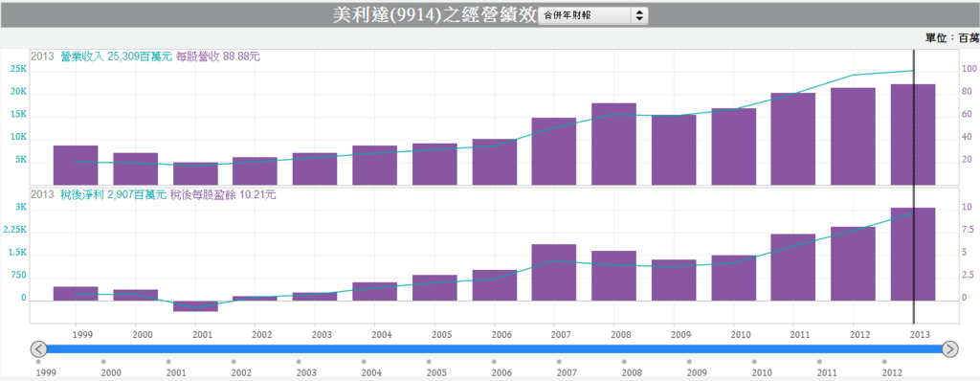Select the 2007 dot marker below the slider

tap(559, 362)
